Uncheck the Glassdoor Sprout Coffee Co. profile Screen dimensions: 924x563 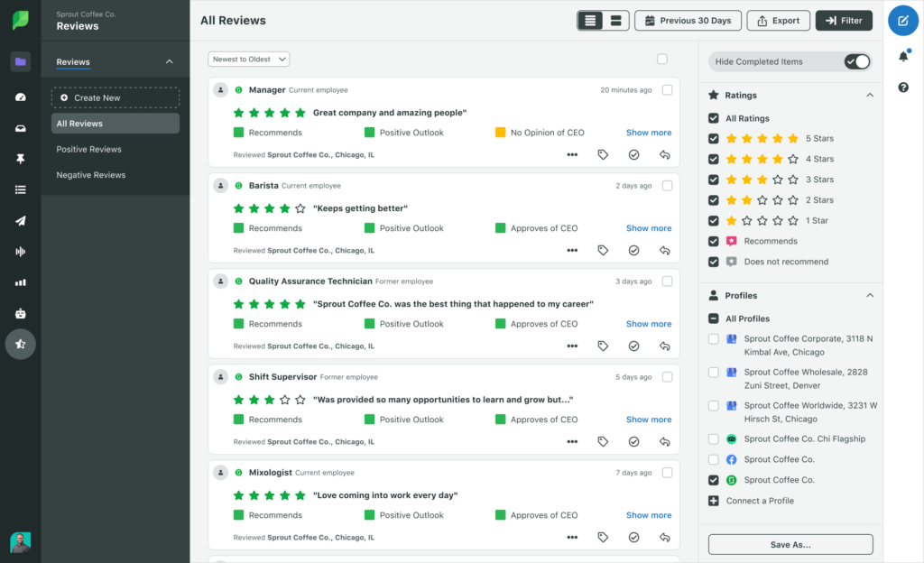point(714,480)
